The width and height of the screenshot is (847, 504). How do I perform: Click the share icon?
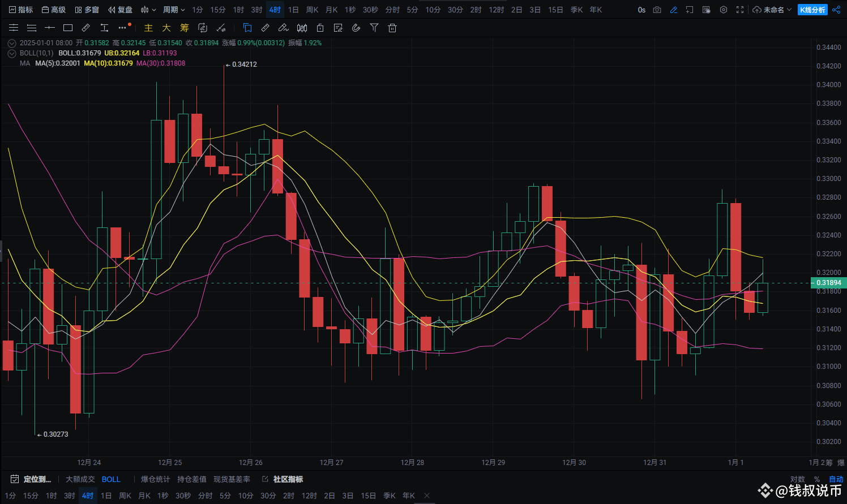pos(836,10)
